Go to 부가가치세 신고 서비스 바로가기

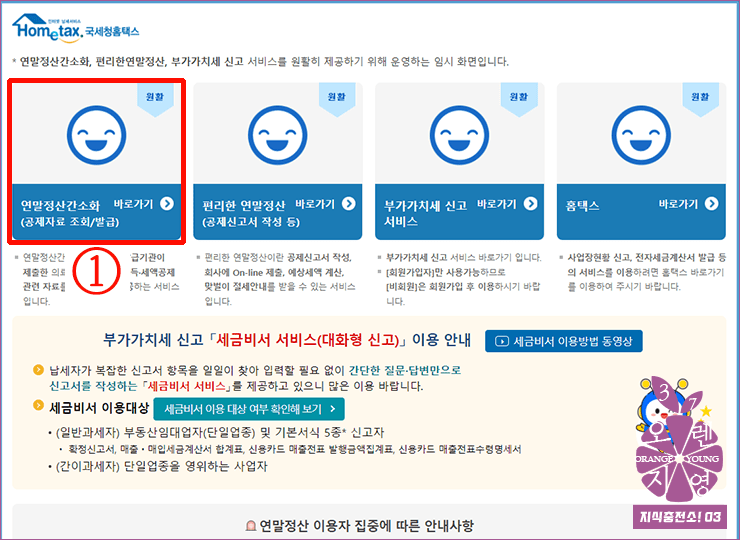459,212
